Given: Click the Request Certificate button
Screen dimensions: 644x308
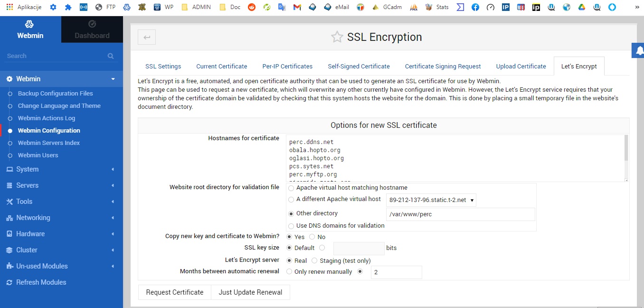Looking at the screenshot, I should 175,292.
